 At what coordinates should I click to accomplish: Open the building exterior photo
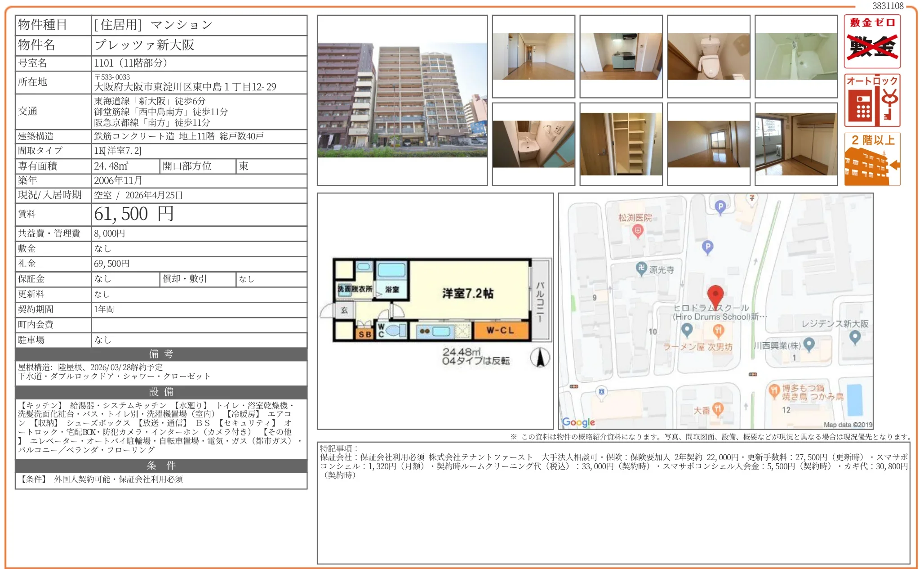[402, 100]
